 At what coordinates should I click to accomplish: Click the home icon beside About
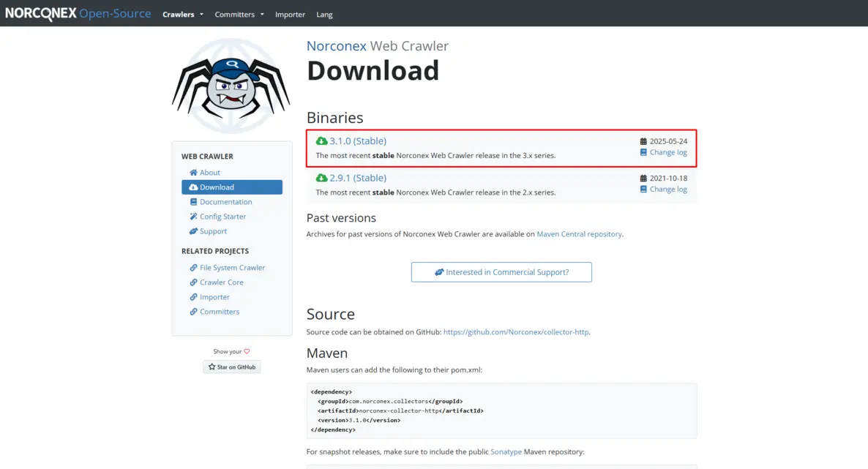tap(193, 172)
